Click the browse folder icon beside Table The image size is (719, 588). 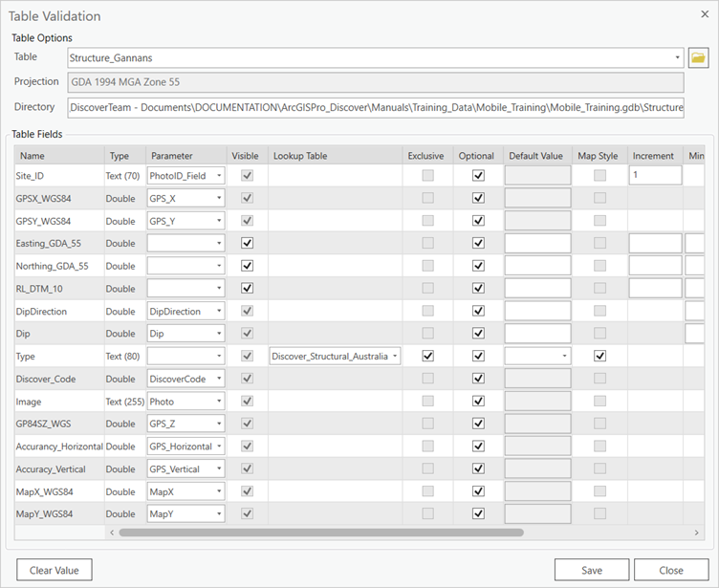pos(698,58)
